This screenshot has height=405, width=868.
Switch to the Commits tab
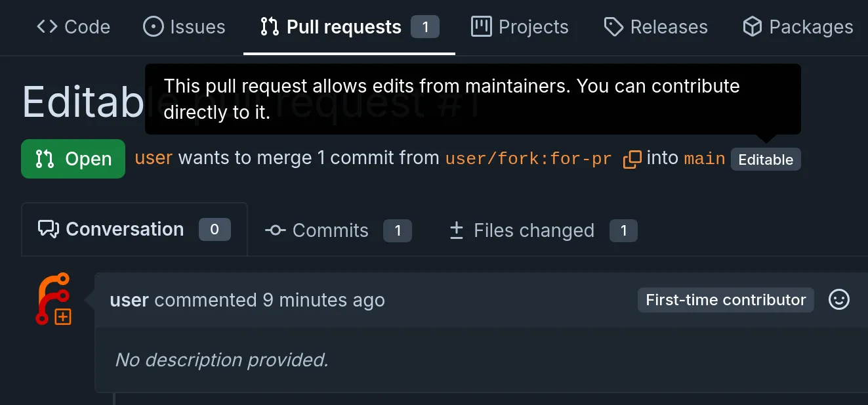pos(331,230)
